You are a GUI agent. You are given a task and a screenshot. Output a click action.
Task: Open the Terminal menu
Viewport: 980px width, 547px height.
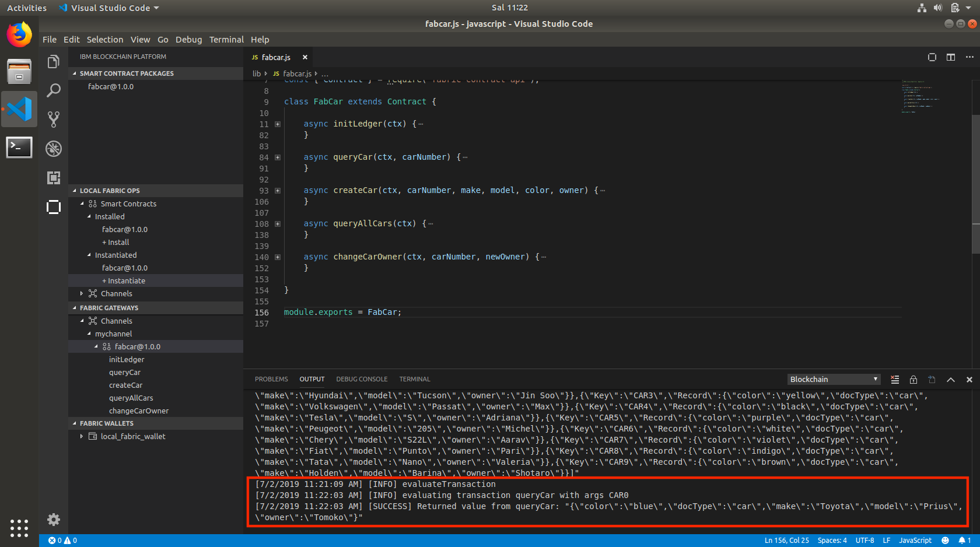[226, 40]
